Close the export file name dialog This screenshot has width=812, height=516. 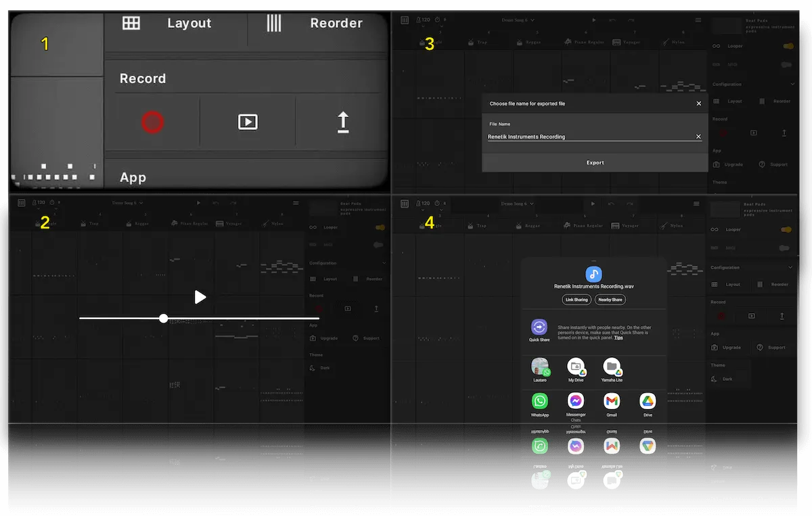pos(699,103)
